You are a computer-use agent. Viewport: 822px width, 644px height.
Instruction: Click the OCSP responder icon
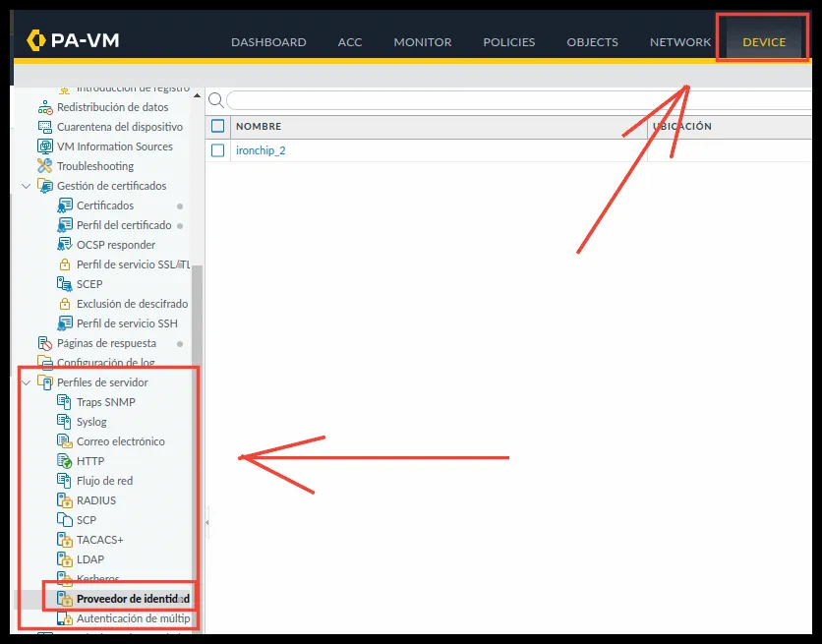click(65, 245)
